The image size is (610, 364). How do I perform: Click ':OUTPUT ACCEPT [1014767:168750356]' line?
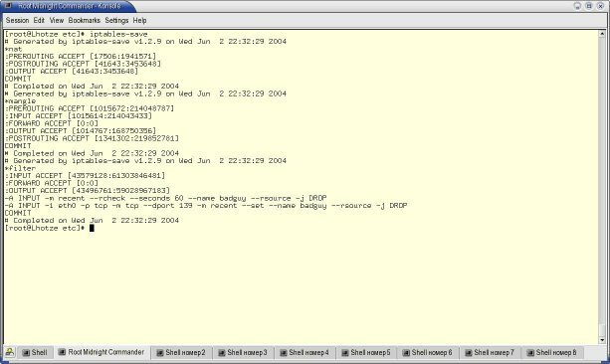click(81, 131)
